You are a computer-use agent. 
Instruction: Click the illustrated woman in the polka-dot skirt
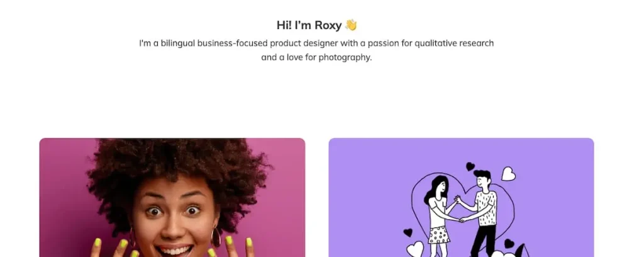tap(439, 211)
